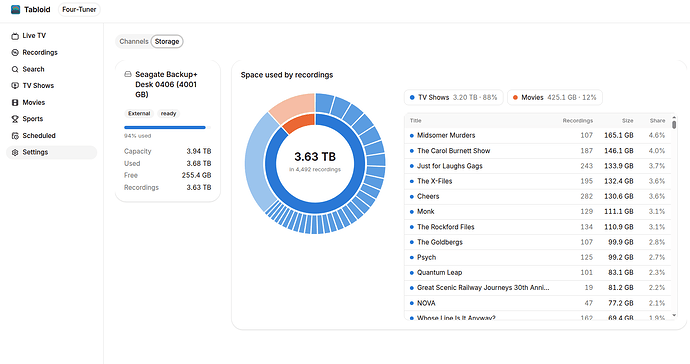The width and height of the screenshot is (690, 364).
Task: Click the Movies film icon
Action: click(15, 102)
